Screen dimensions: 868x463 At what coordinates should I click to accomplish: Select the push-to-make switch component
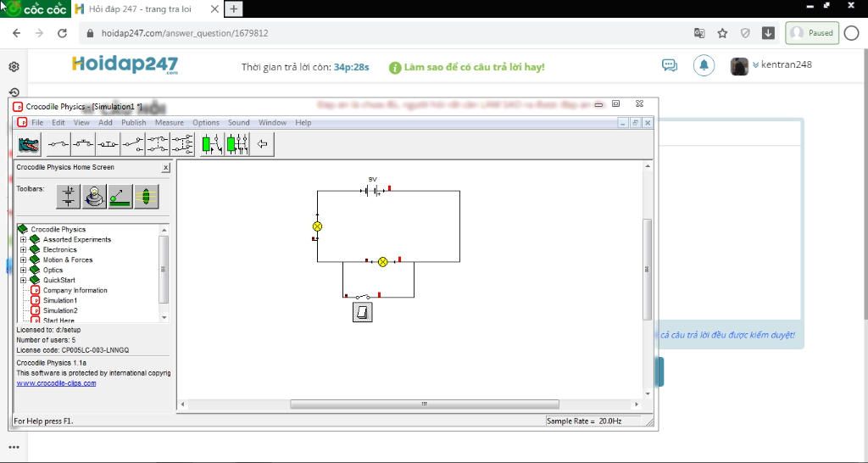(x=83, y=145)
